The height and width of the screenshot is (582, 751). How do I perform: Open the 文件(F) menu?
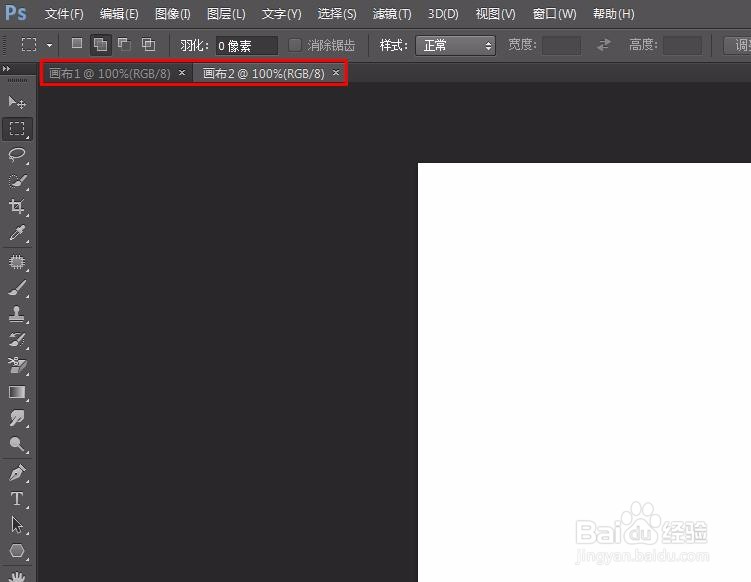[x=64, y=14]
